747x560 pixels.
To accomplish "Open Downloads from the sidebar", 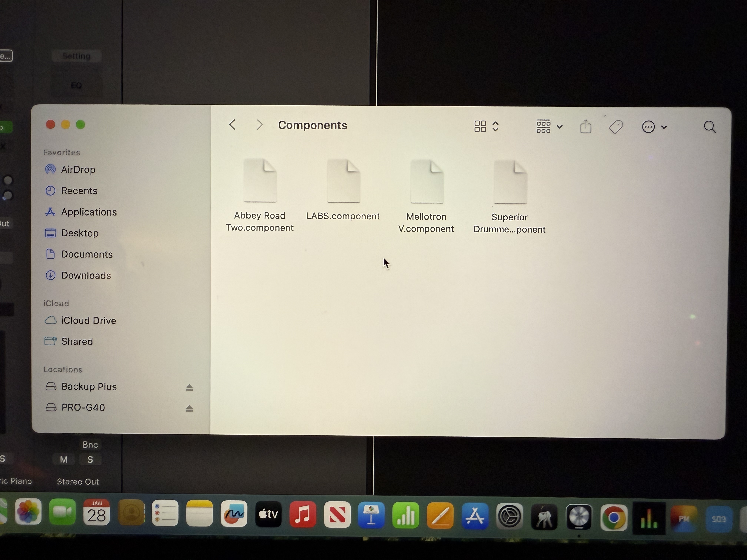I will [x=86, y=275].
